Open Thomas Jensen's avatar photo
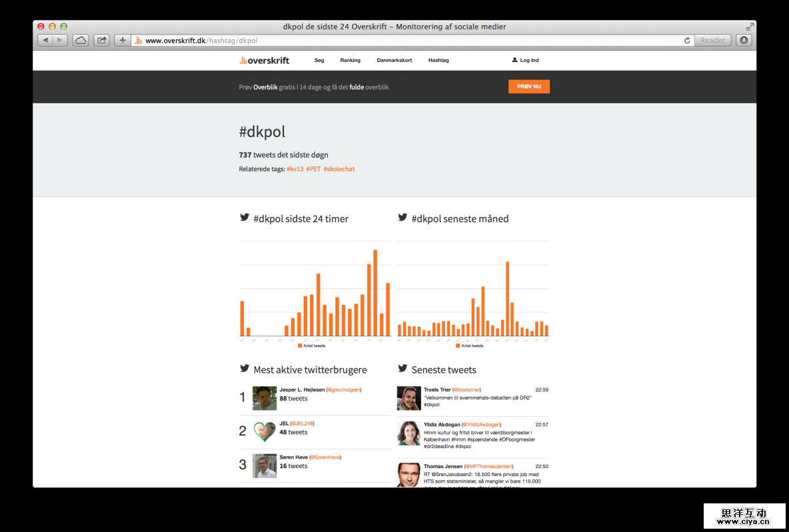Image resolution: width=789 pixels, height=532 pixels. point(408,475)
